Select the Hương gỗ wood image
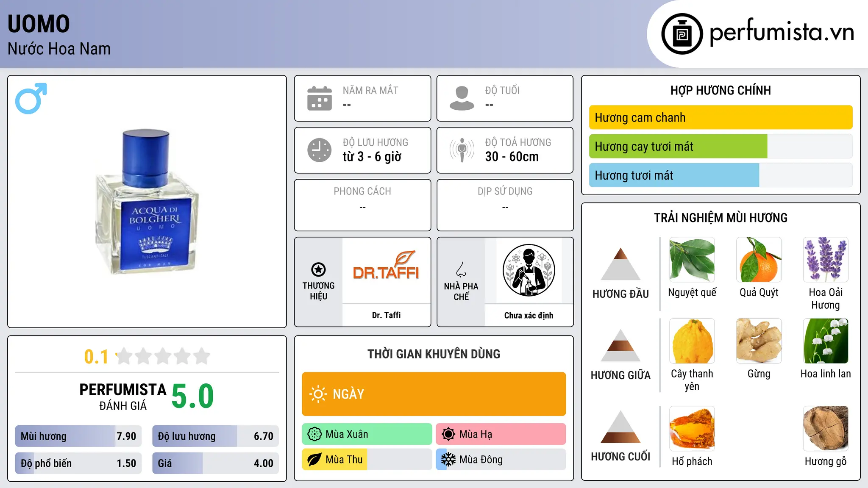 pos(826,429)
